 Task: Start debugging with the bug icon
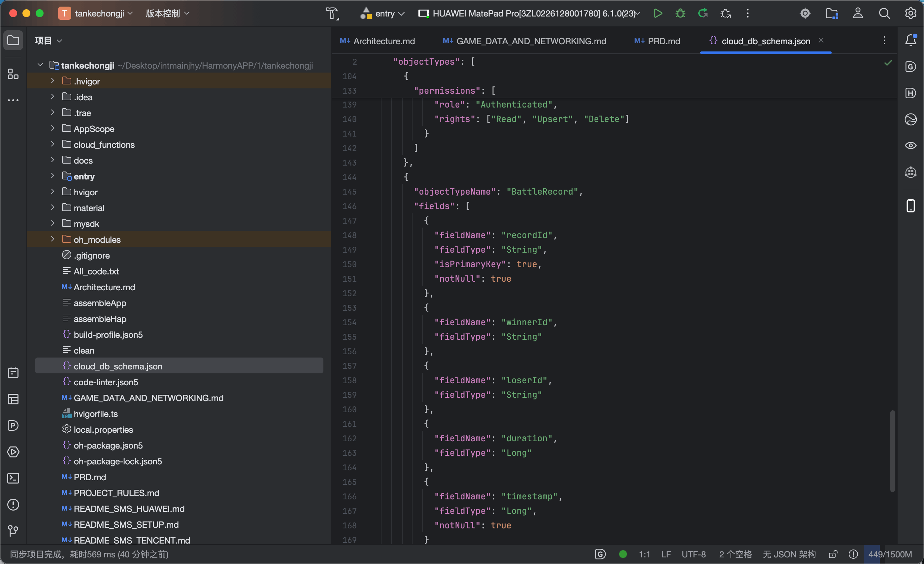[x=680, y=14]
